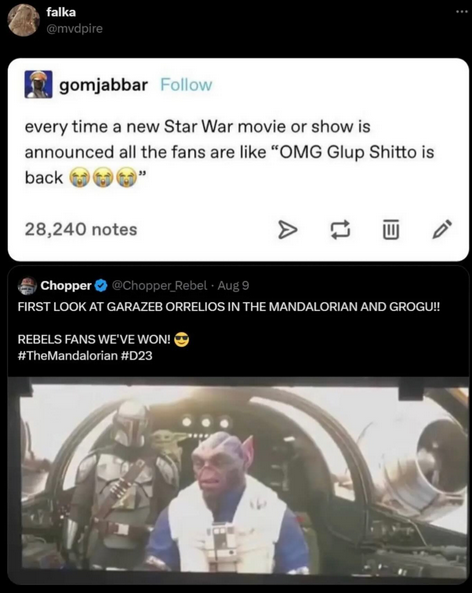Click the falka display name

pyautogui.click(x=61, y=12)
